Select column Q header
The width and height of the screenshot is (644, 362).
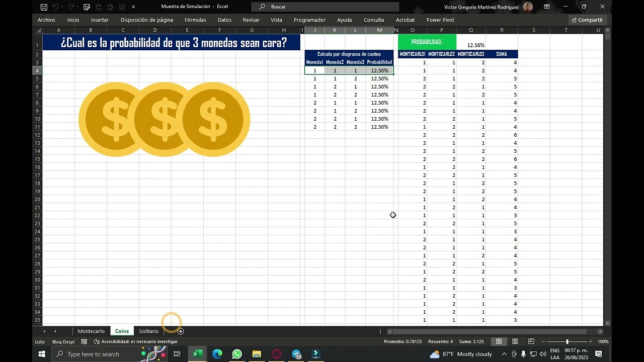point(471,30)
